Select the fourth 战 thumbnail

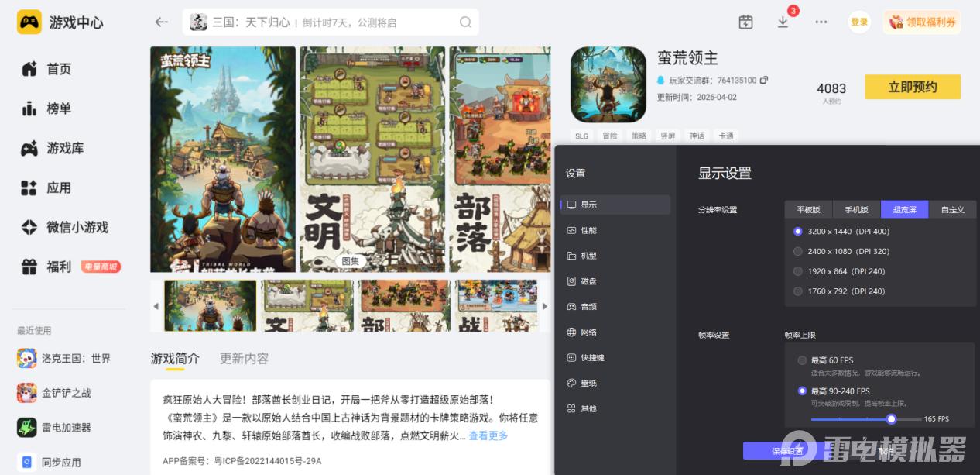[496, 305]
